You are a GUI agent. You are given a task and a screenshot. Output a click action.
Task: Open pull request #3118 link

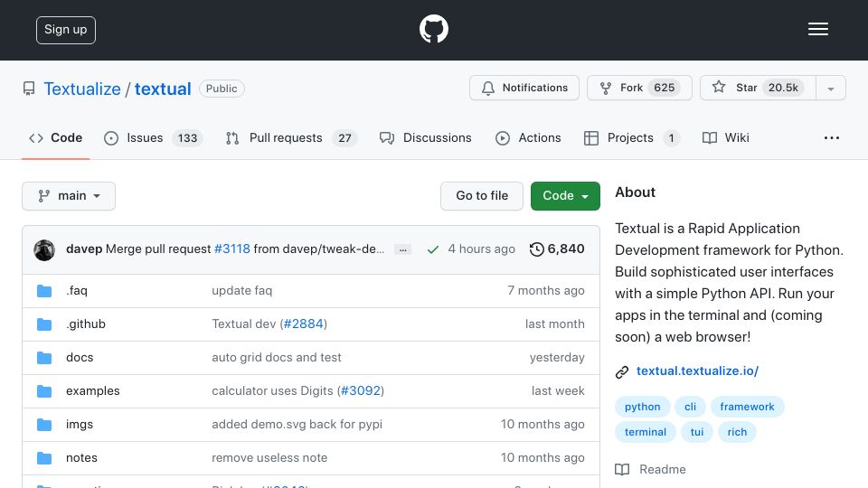tap(232, 249)
